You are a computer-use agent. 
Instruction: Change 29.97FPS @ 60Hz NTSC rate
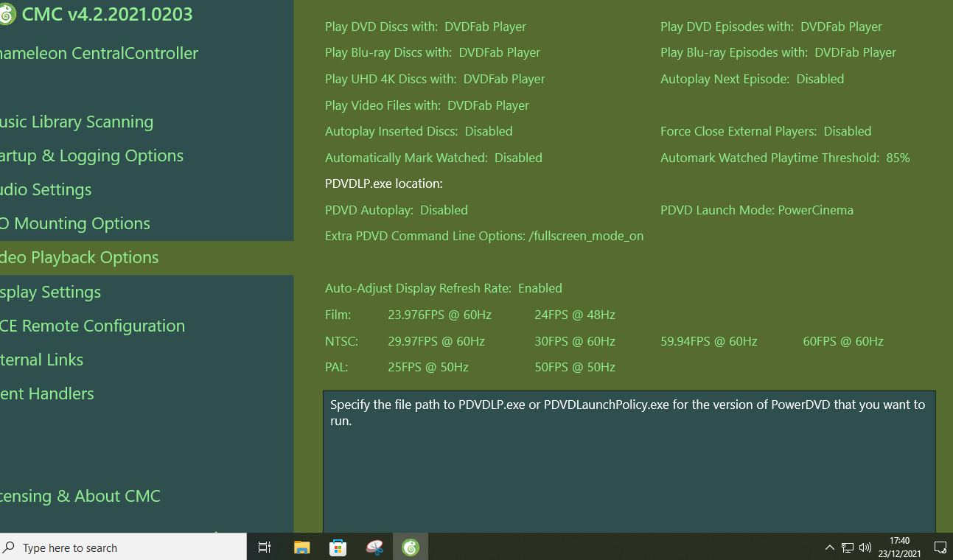click(x=436, y=341)
